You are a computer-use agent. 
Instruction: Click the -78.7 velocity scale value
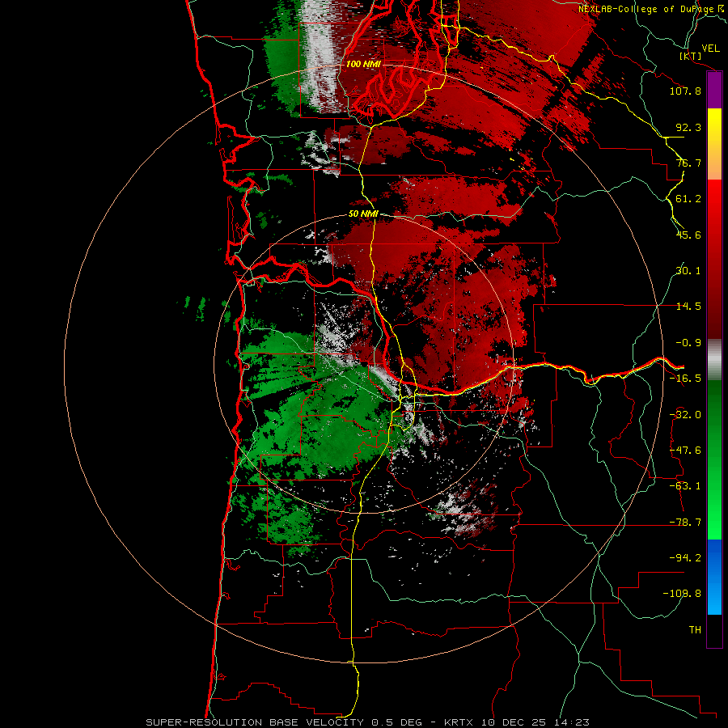coord(685,523)
